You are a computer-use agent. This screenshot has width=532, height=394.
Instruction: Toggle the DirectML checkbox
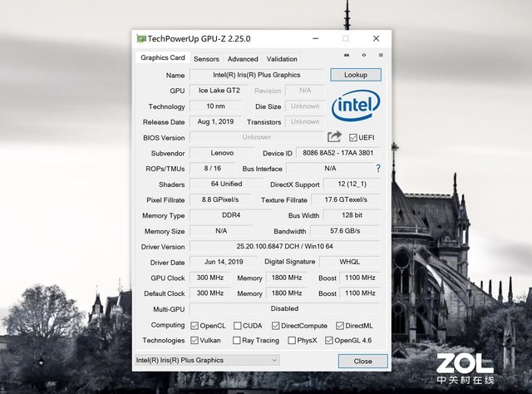[340, 326]
